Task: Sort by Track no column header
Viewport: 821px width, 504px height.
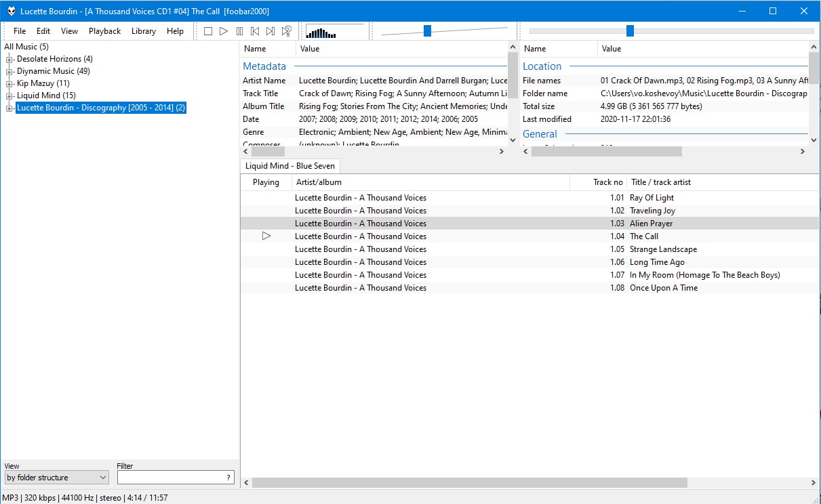Action: (598, 182)
